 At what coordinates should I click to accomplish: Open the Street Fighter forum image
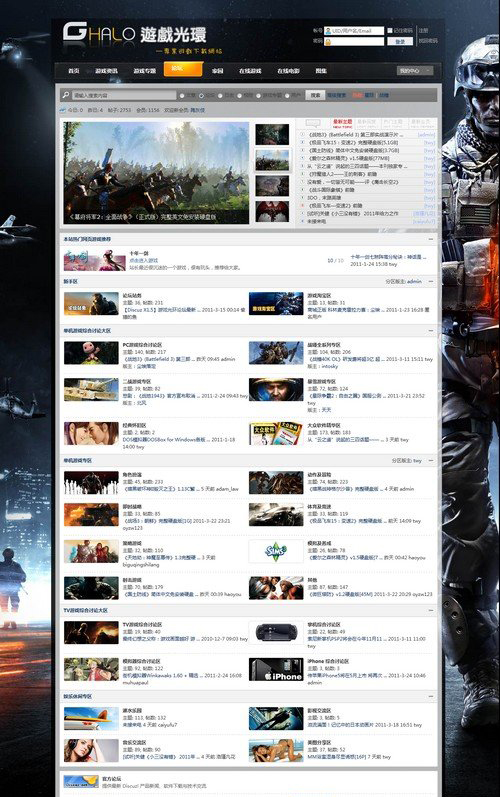click(276, 588)
